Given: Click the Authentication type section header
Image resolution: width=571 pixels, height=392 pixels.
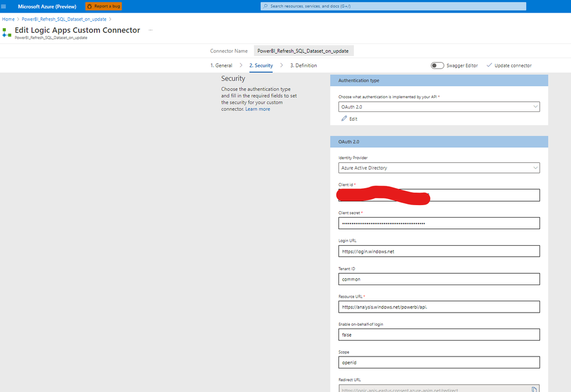Looking at the screenshot, I should point(439,81).
